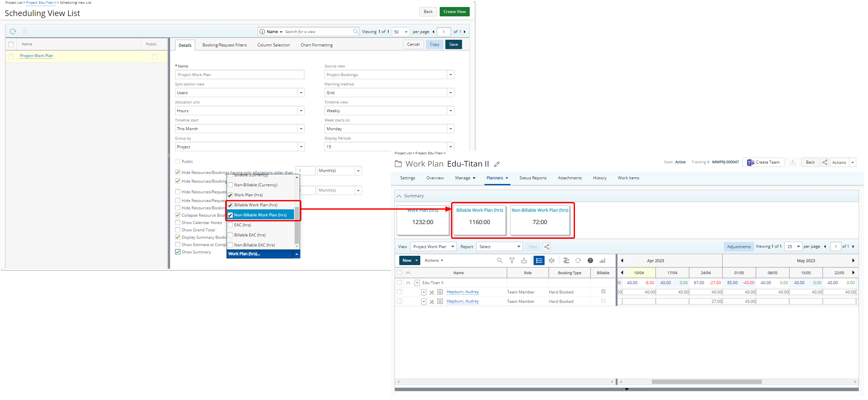Open the Chart Formatting tab
This screenshot has height=400, width=868.
316,45
